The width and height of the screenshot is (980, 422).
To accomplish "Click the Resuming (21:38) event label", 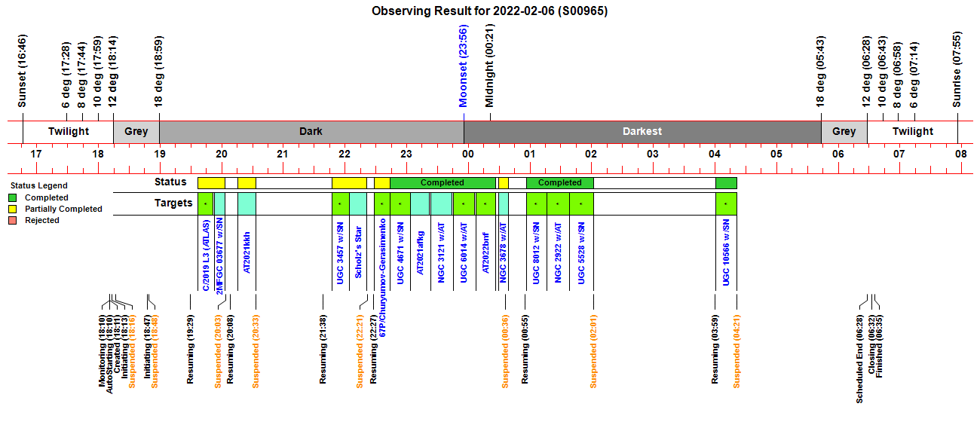I will click(x=323, y=350).
